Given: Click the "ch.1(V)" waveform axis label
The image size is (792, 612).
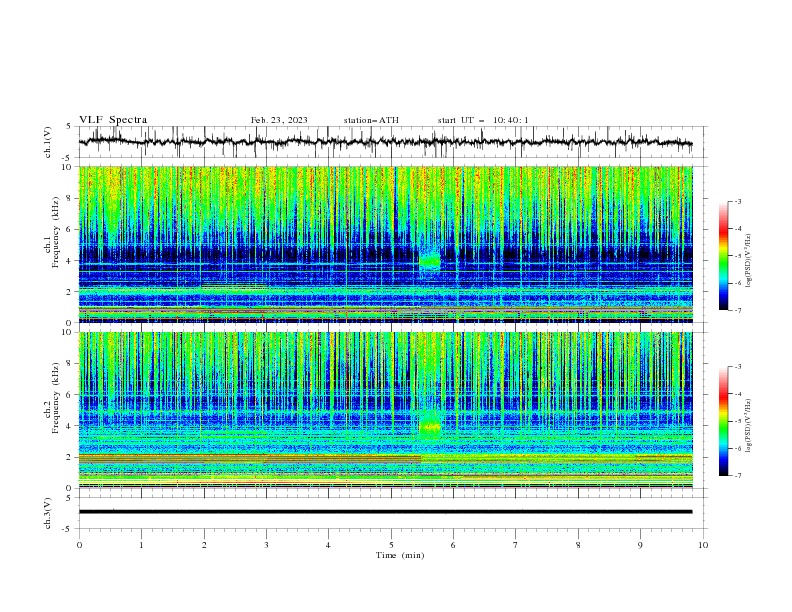Looking at the screenshot, I should click(48, 142).
